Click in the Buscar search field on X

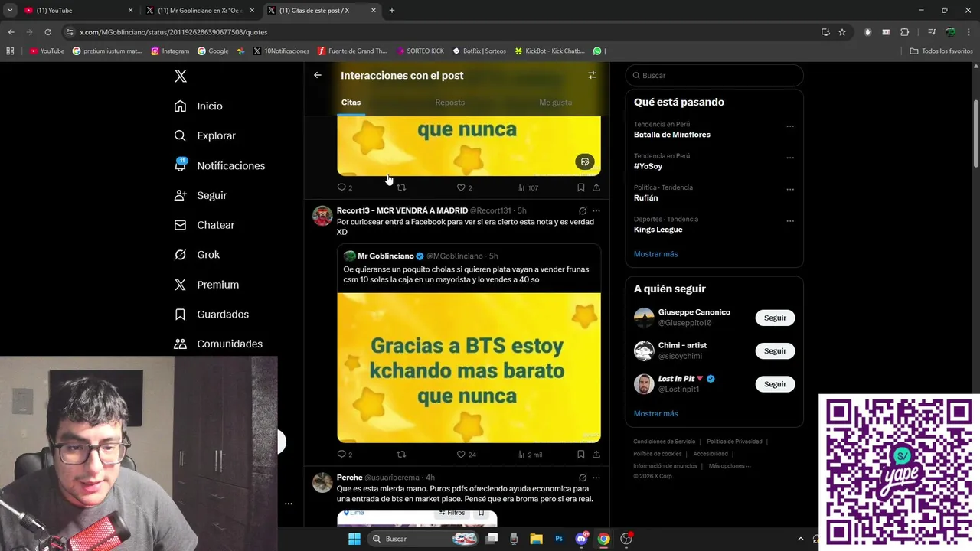tap(714, 76)
